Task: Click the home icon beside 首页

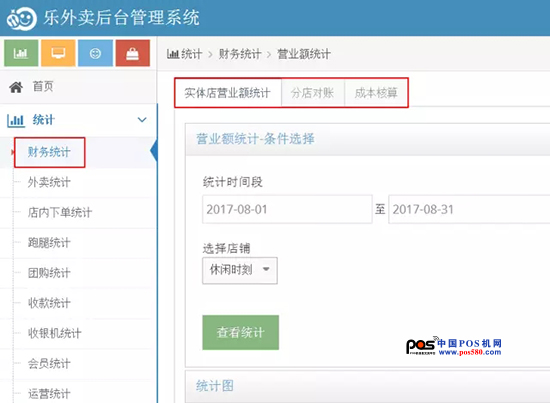Action: (16, 87)
